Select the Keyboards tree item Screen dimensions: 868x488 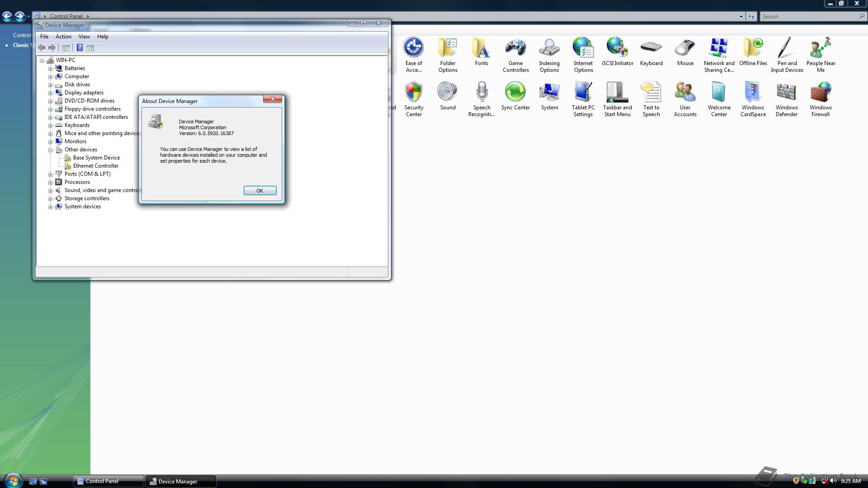click(x=77, y=125)
